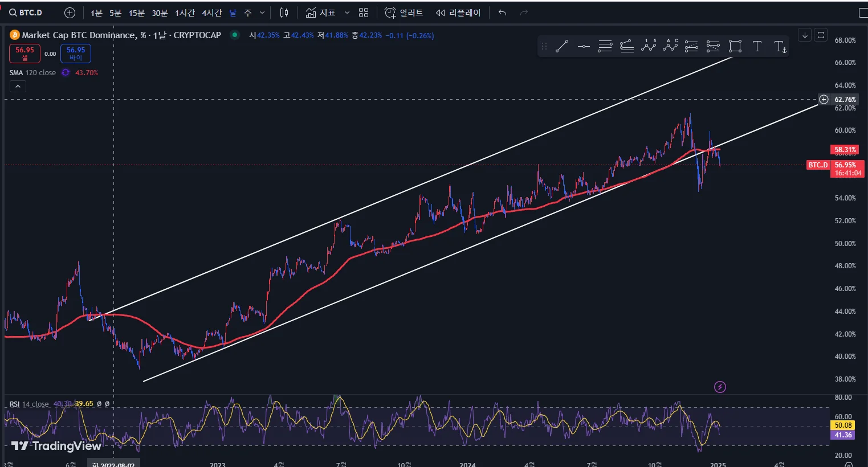
Task: Choose the Fib Retracement tool
Action: 605,47
